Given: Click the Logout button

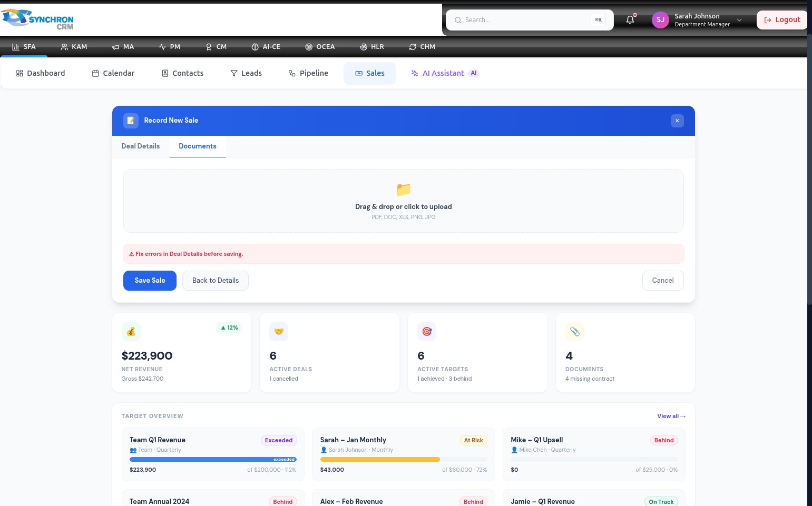Looking at the screenshot, I should 782,20.
